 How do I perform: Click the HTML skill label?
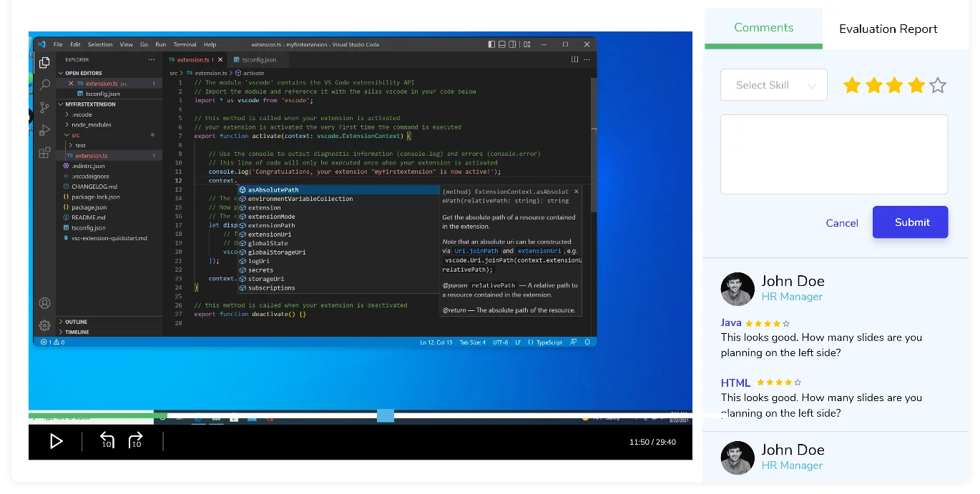735,382
